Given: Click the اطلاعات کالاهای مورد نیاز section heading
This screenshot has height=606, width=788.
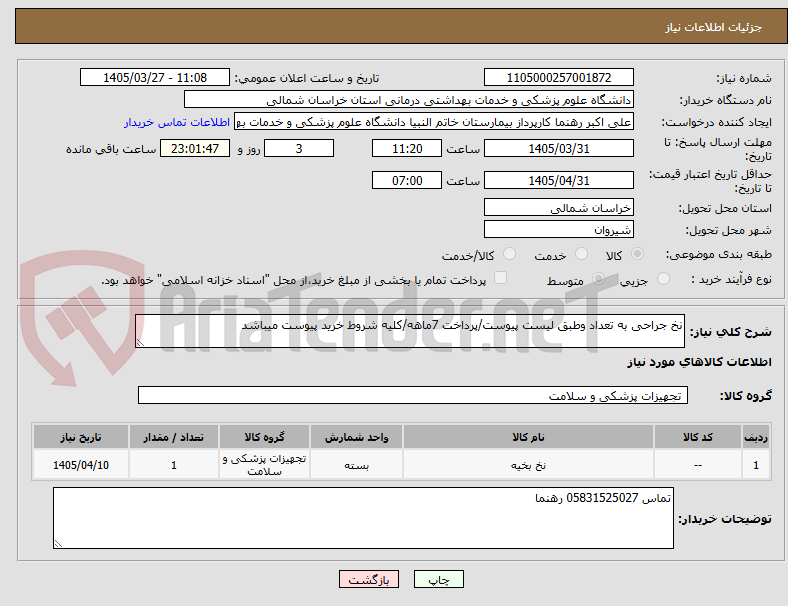Looking at the screenshot, I should click(699, 362).
